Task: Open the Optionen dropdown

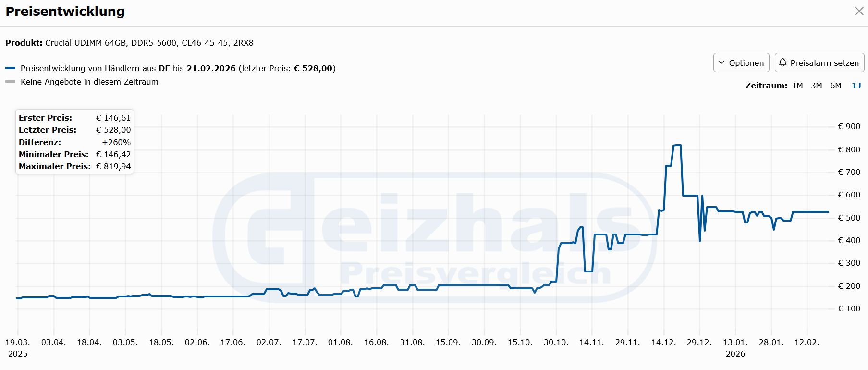Action: coord(741,63)
